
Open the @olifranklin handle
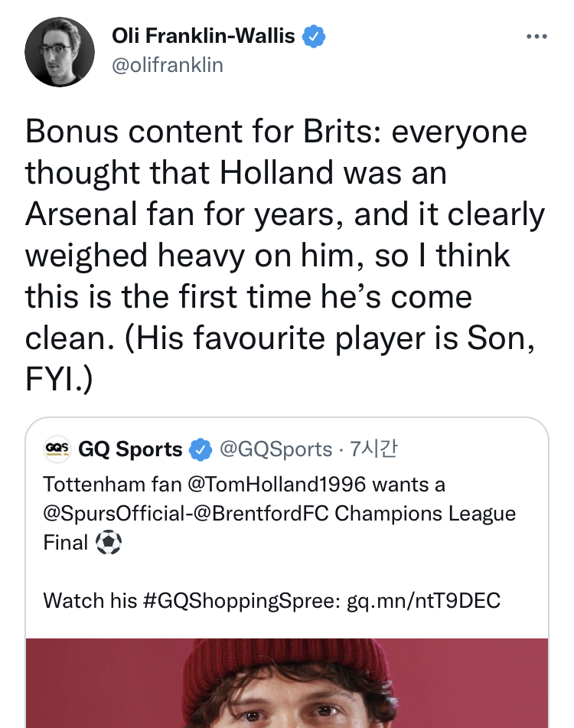(x=168, y=65)
